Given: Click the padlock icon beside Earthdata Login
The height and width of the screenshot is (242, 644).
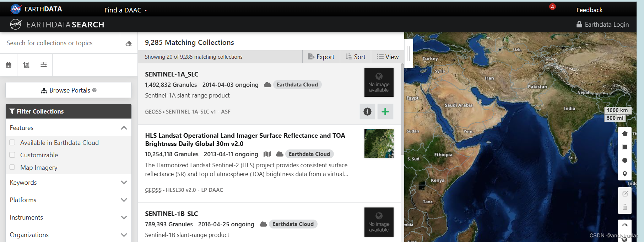Looking at the screenshot, I should point(579,24).
